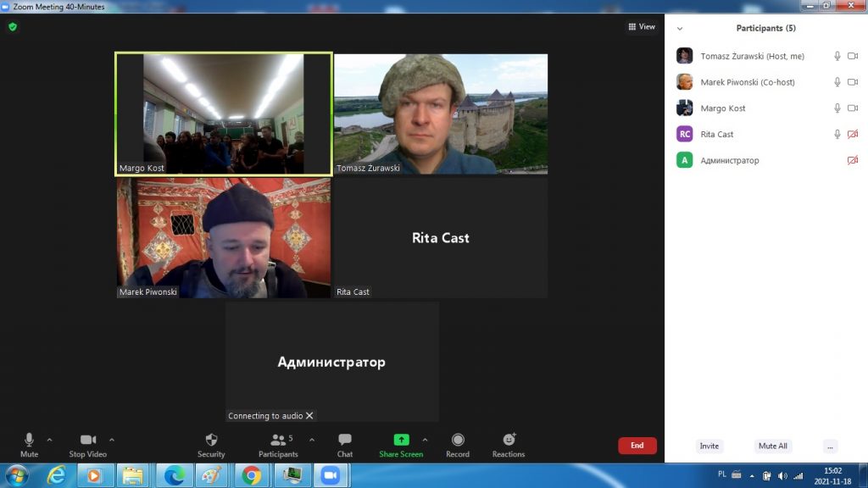Screen dimensions: 868x488
Task: Open Google Chrome from the taskbar
Action: click(252, 475)
